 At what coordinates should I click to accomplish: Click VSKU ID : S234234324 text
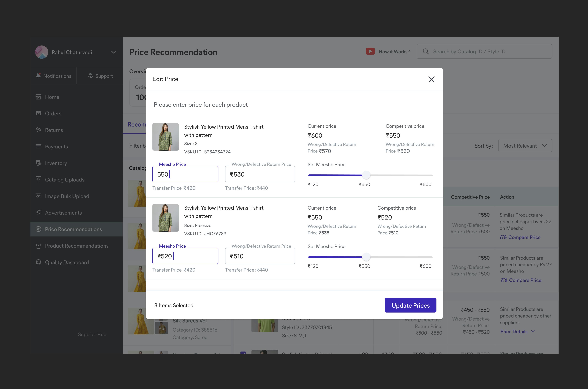[207, 152]
